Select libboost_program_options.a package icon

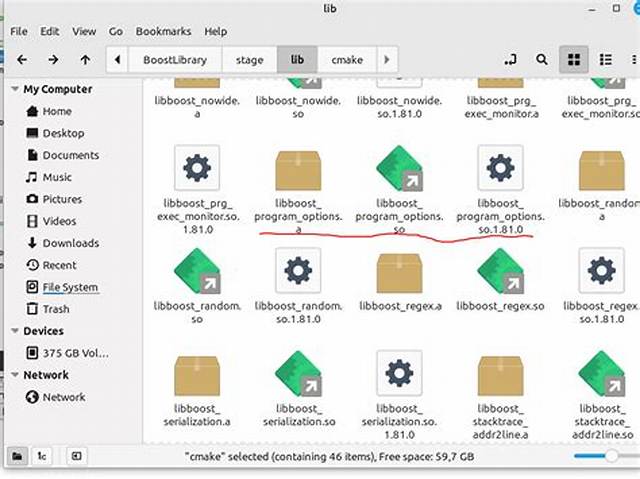[x=298, y=170]
